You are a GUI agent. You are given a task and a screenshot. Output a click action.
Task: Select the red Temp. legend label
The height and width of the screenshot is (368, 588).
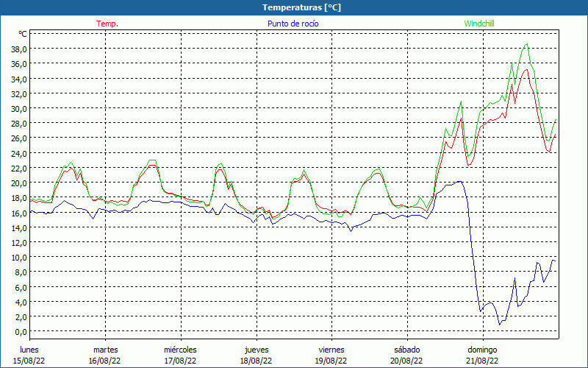[107, 24]
